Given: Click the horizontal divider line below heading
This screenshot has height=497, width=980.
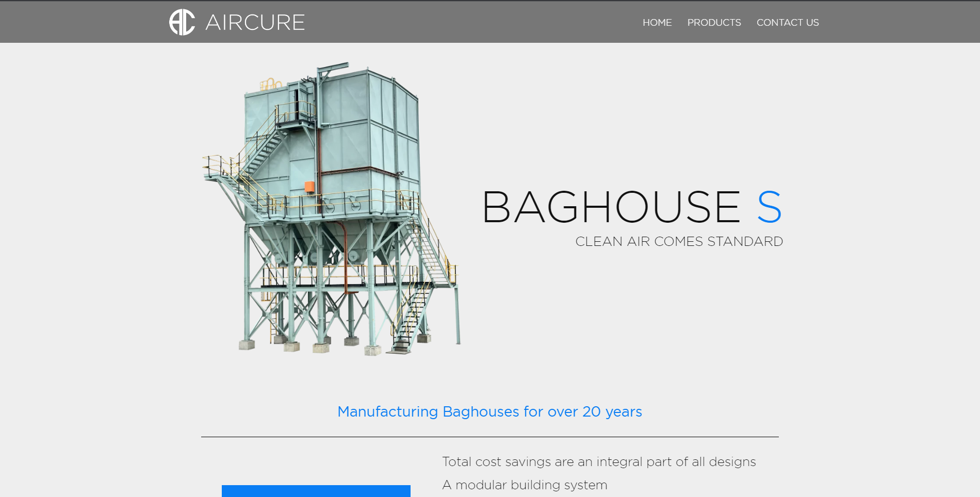Looking at the screenshot, I should (x=489, y=437).
